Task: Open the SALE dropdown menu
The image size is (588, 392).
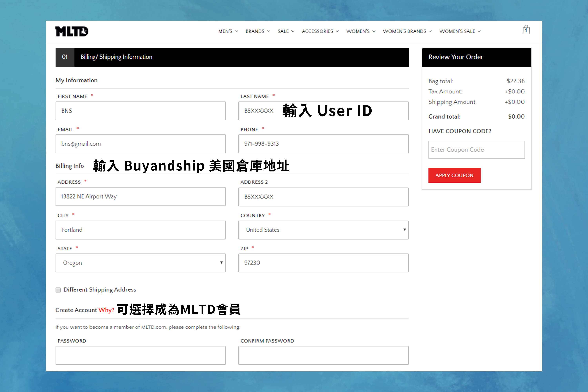Action: tap(286, 31)
